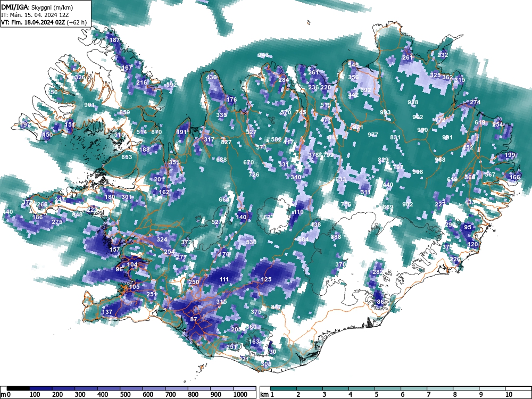Click the map value 232 in the northeast
This screenshot has width=532, height=399.
[443, 55]
